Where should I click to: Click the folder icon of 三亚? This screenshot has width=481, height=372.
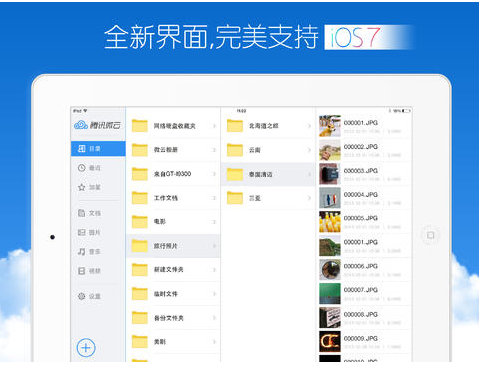point(235,198)
